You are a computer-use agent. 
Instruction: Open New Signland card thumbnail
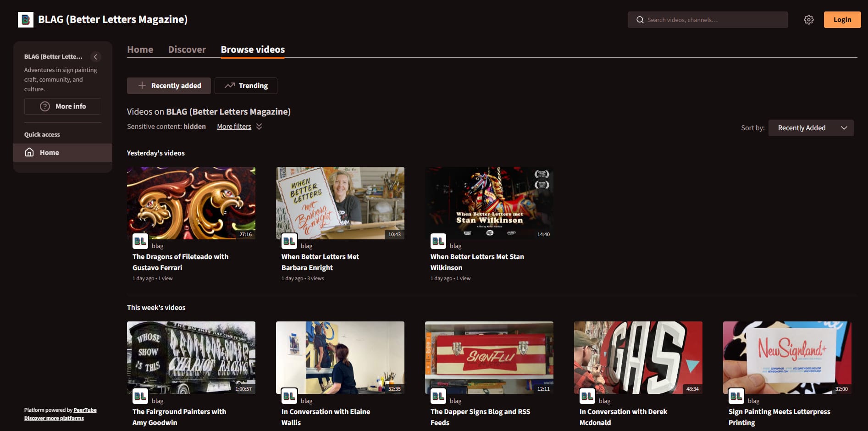(787, 358)
